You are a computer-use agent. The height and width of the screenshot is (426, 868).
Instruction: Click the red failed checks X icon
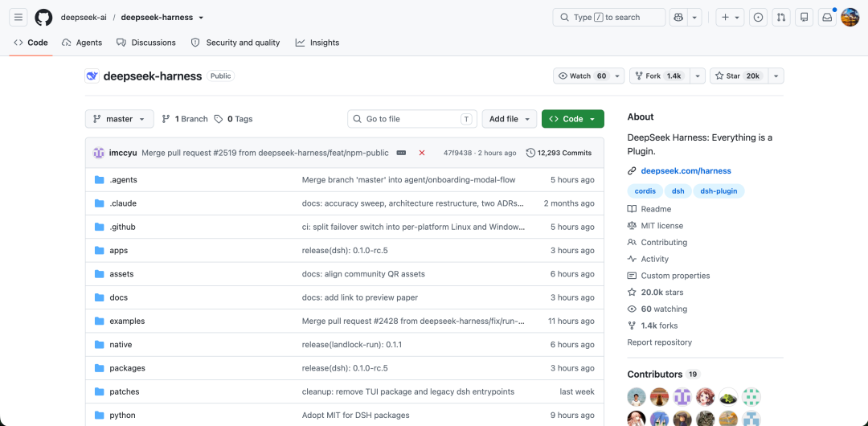click(x=422, y=153)
